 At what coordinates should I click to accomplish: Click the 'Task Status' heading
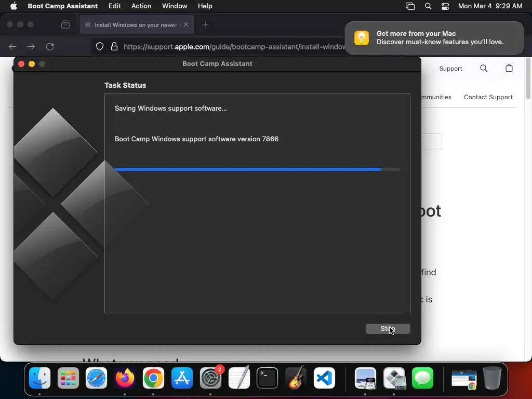(125, 85)
